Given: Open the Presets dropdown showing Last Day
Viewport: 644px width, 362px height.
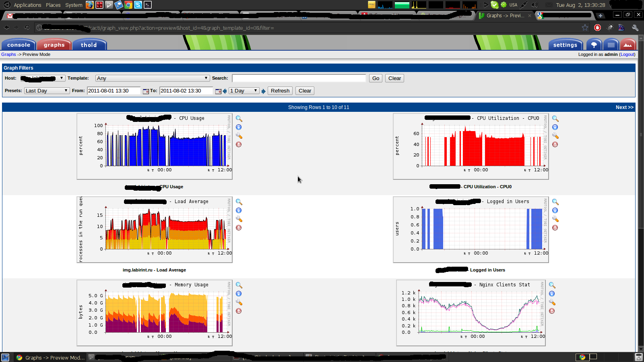Looking at the screenshot, I should click(47, 91).
